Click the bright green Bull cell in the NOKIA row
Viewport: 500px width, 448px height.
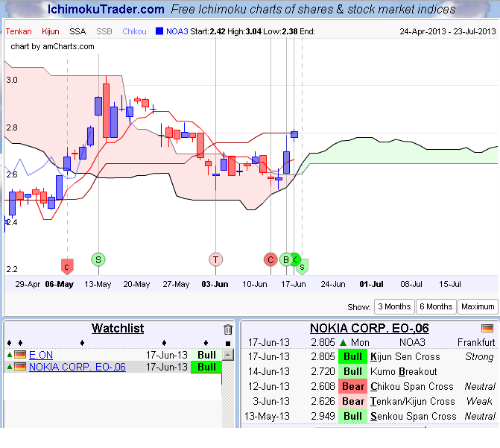tap(206, 367)
